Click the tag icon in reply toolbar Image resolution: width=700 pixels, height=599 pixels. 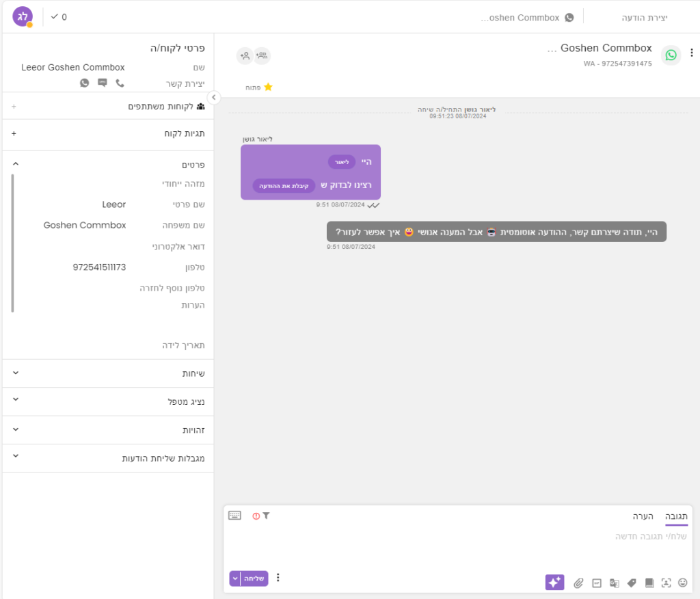(632, 583)
